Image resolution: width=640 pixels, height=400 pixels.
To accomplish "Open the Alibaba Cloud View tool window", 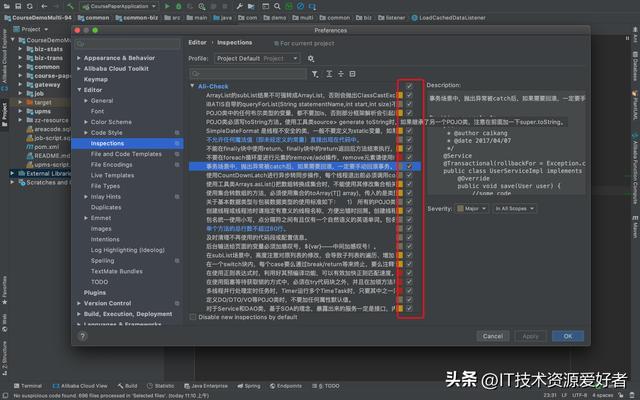I will click(x=80, y=386).
